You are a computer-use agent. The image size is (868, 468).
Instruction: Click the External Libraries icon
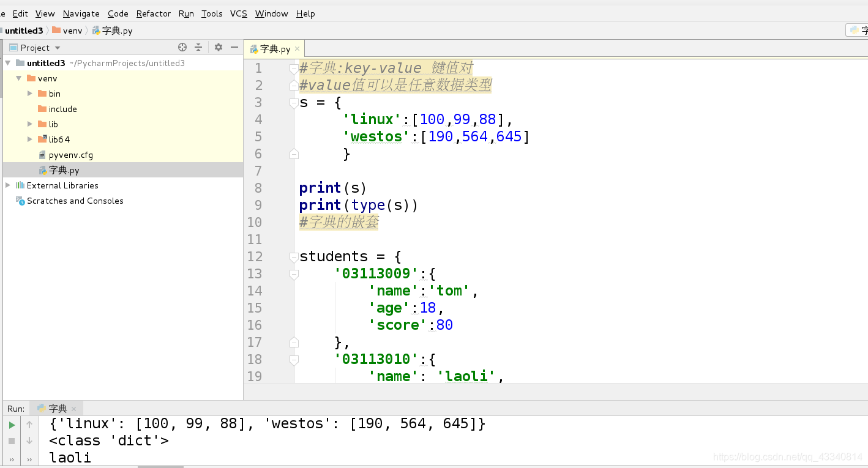pyautogui.click(x=20, y=185)
